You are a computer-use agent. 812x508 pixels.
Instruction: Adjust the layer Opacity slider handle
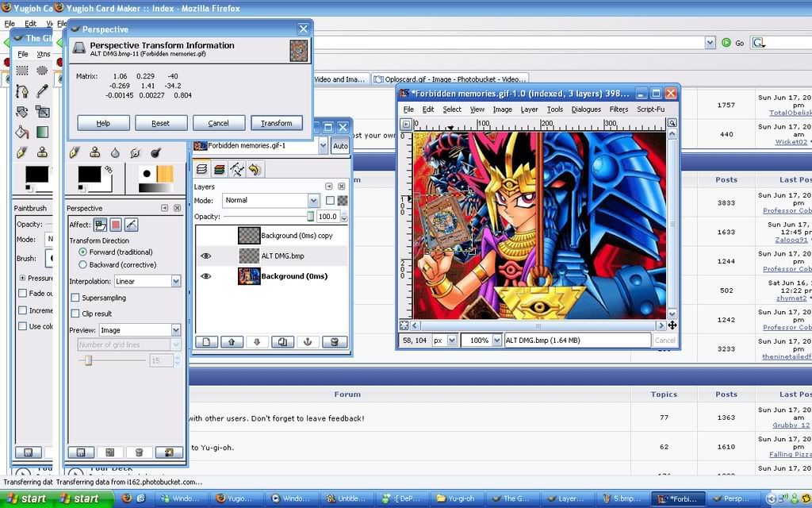tap(310, 216)
